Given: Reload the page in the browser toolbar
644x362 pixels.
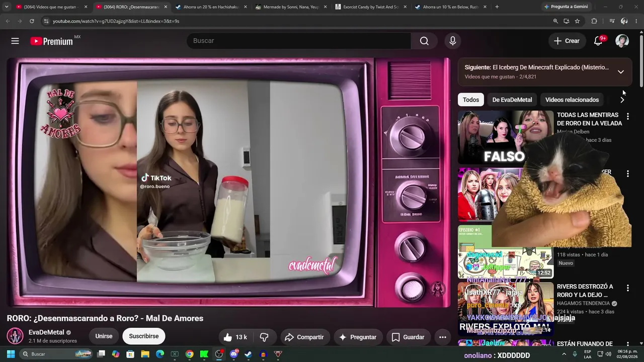Looking at the screenshot, I should pos(32,21).
